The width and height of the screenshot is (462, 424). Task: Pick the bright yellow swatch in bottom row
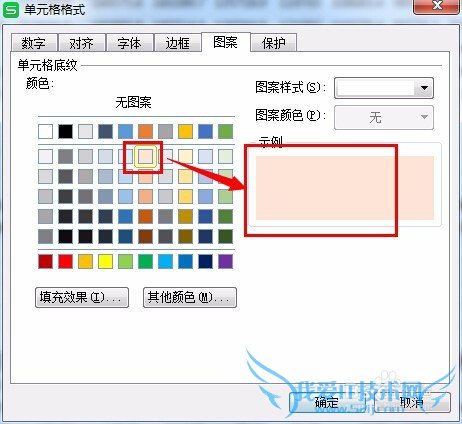(105, 261)
